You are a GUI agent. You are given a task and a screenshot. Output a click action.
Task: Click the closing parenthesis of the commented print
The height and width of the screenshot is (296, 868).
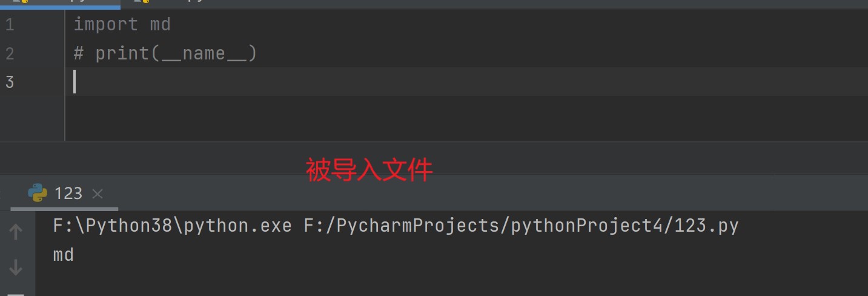pos(253,53)
